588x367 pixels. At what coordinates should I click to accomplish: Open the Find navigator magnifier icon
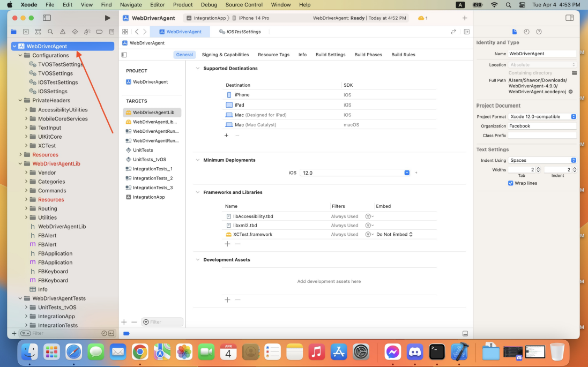tap(50, 32)
